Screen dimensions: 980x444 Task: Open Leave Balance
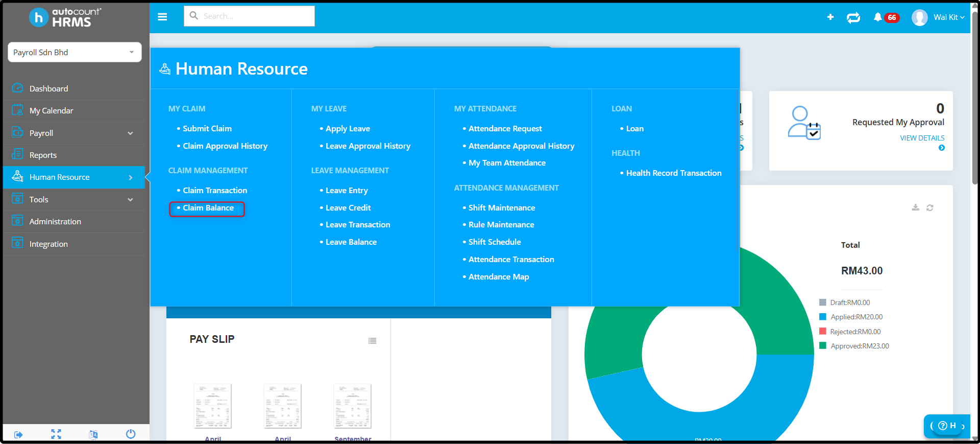pos(351,242)
